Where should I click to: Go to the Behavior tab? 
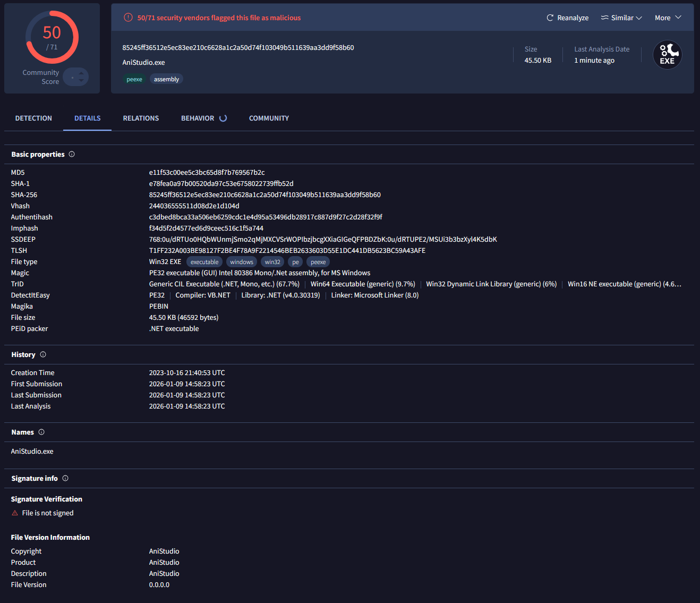tap(198, 118)
